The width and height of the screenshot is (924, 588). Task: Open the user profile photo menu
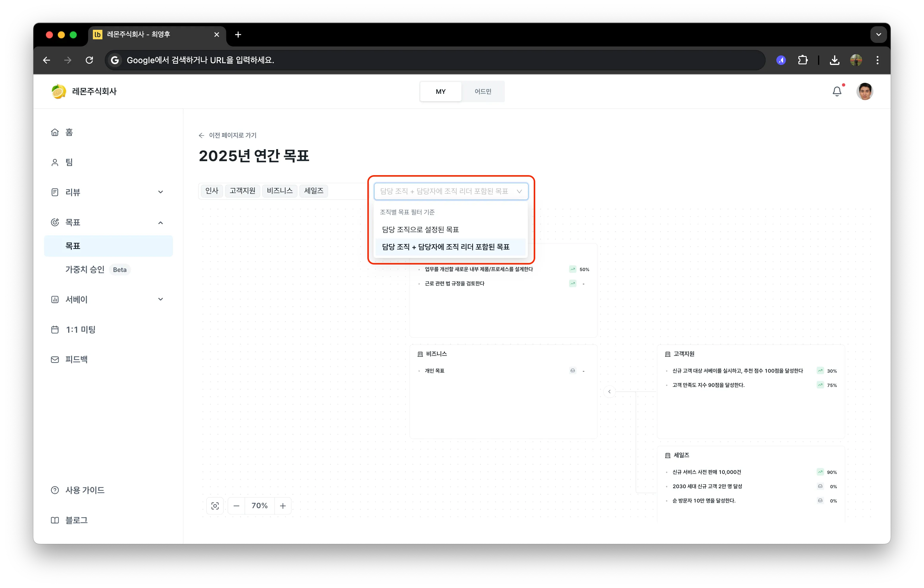[865, 91]
